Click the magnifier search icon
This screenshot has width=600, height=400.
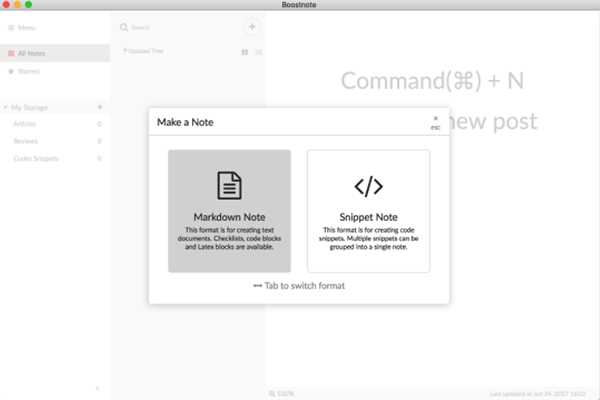(x=124, y=27)
